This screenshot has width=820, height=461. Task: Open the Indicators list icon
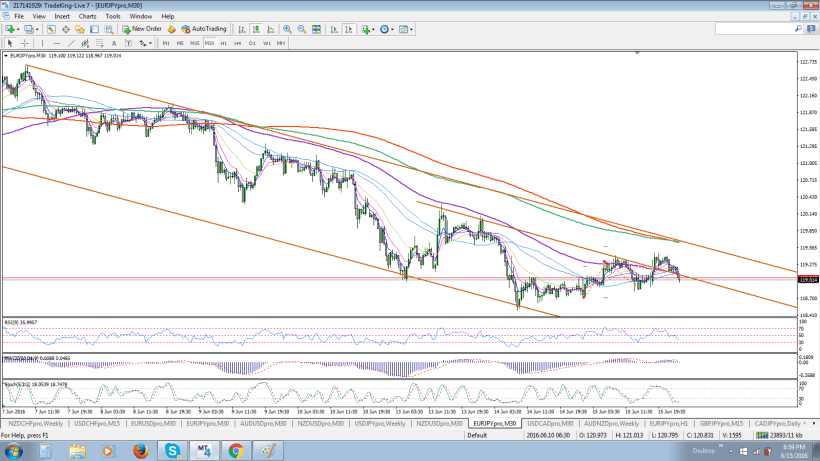[x=366, y=29]
